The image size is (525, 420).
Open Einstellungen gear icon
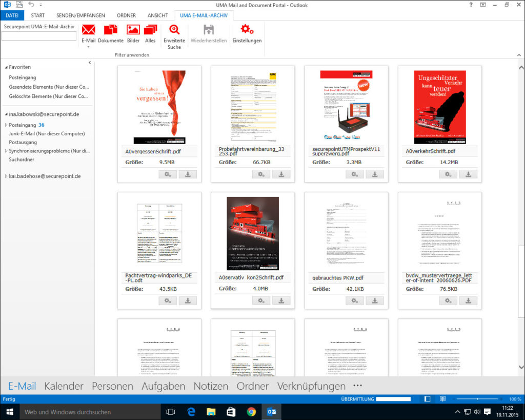[x=247, y=30]
